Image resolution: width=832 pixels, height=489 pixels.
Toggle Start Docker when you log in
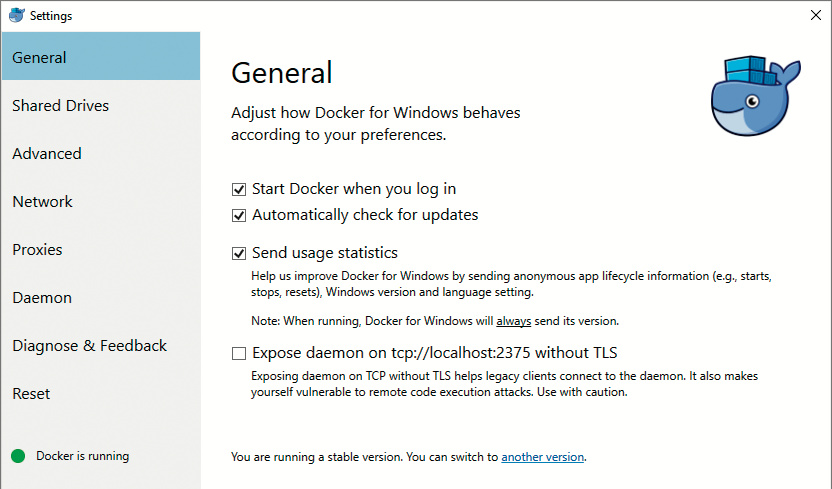[239, 189]
